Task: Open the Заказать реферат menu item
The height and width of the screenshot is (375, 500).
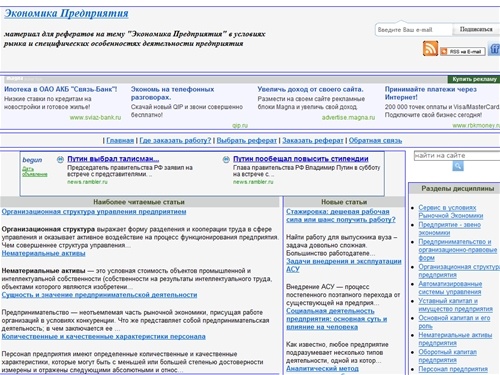Action: pyautogui.click(x=313, y=140)
